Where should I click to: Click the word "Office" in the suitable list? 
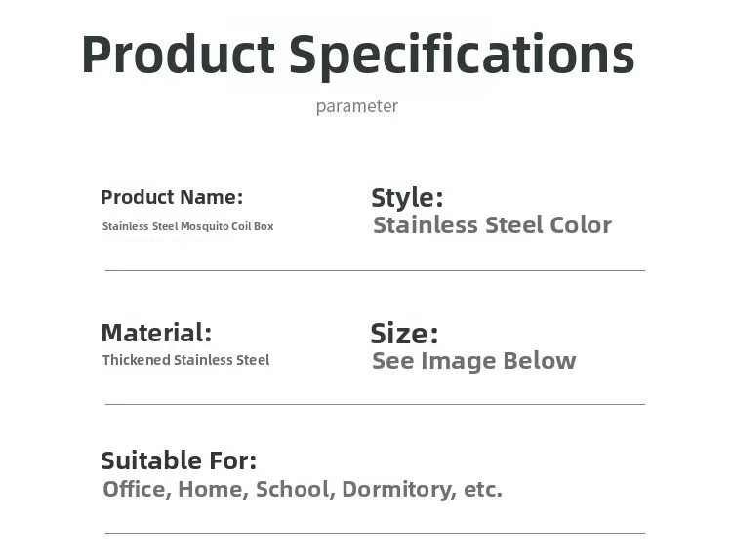coord(134,489)
